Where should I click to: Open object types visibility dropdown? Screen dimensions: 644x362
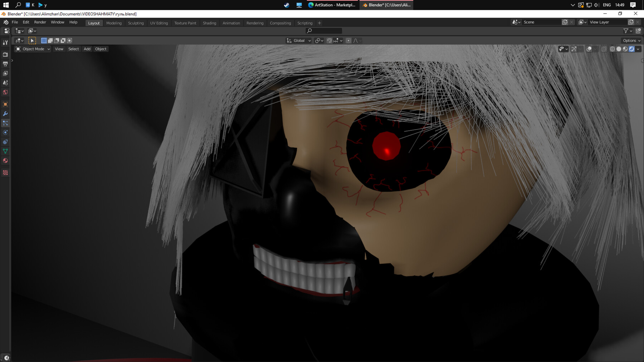click(563, 49)
